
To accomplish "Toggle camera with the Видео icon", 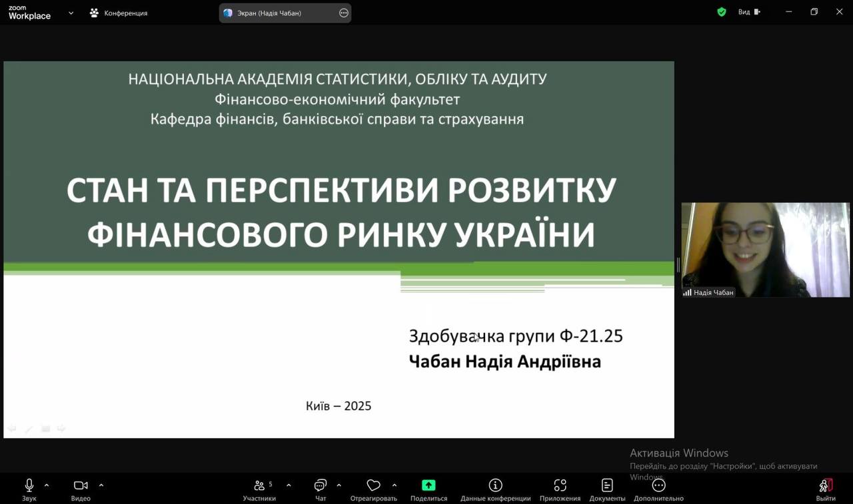I will (81, 485).
